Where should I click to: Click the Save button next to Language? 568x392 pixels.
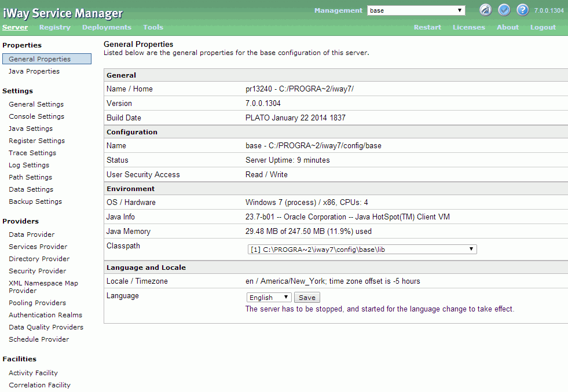307,298
